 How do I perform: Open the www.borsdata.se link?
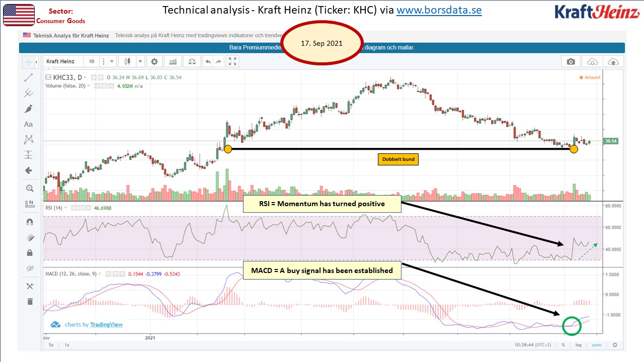click(439, 10)
